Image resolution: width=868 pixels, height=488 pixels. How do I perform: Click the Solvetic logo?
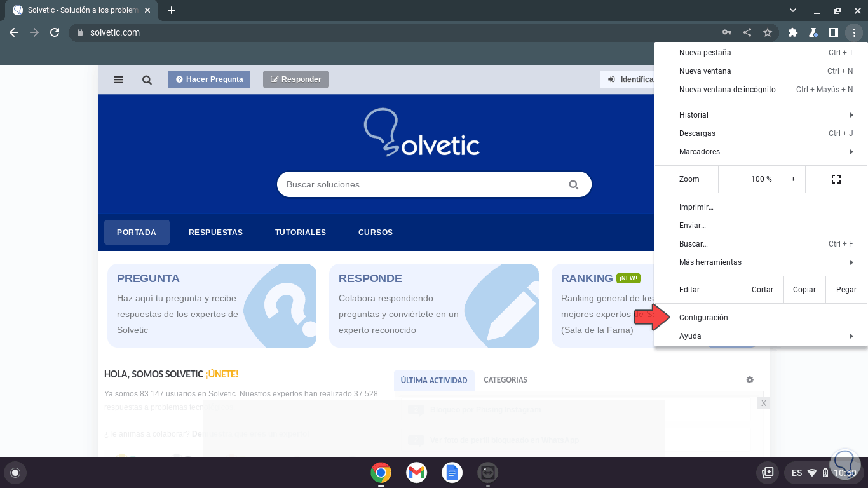coord(421,132)
